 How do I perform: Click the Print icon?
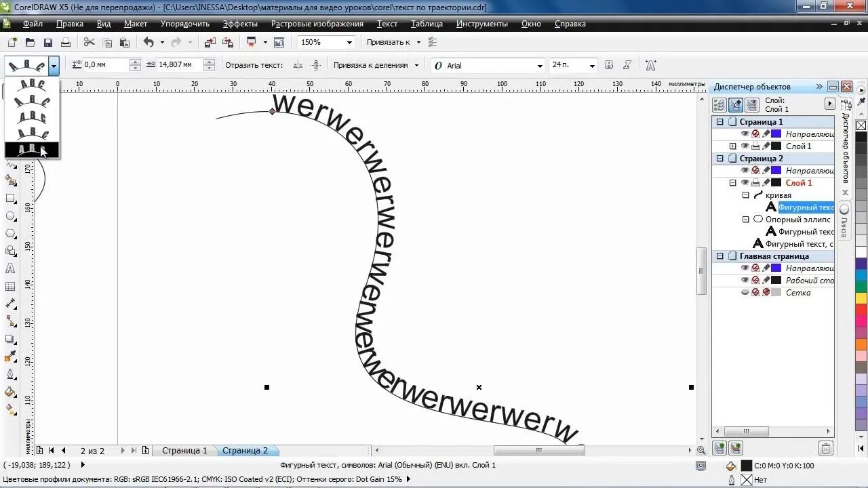(66, 42)
